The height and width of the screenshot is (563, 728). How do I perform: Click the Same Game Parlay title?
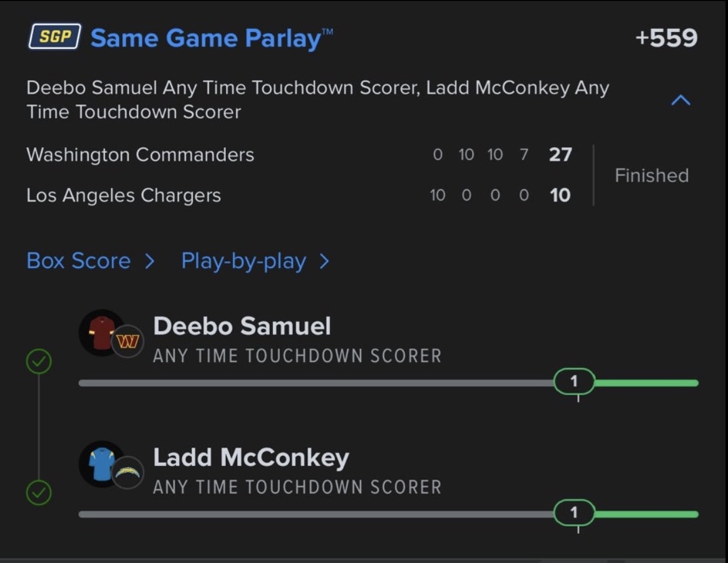click(x=206, y=38)
